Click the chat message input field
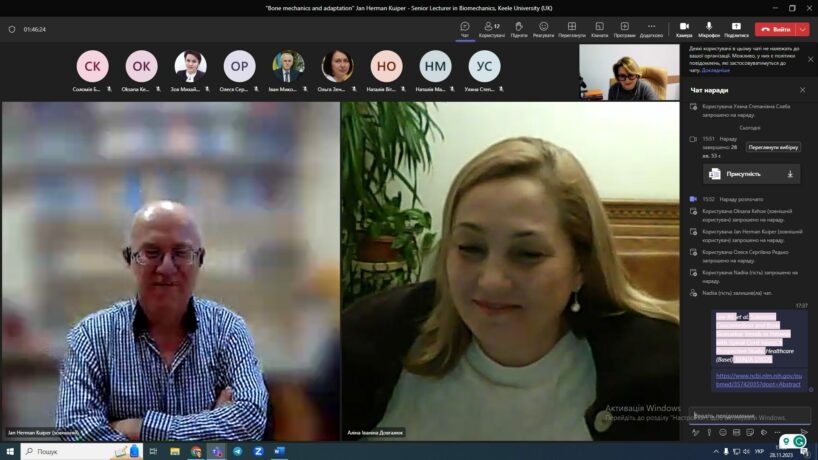Image resolution: width=818 pixels, height=460 pixels. 745,415
